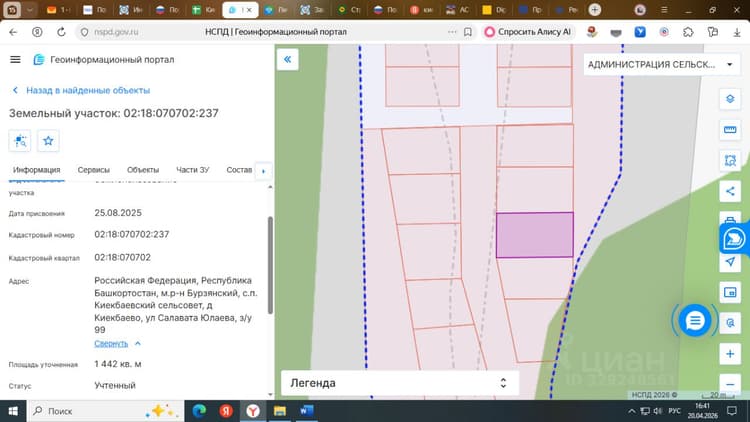Switch to the Объекты tab
750x422 pixels.
(x=143, y=170)
